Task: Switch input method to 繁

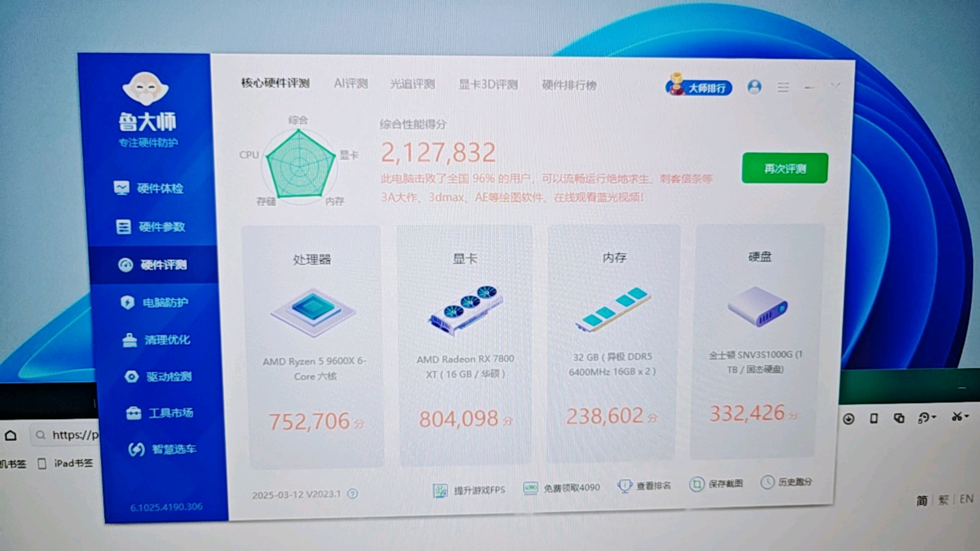Action: click(943, 500)
